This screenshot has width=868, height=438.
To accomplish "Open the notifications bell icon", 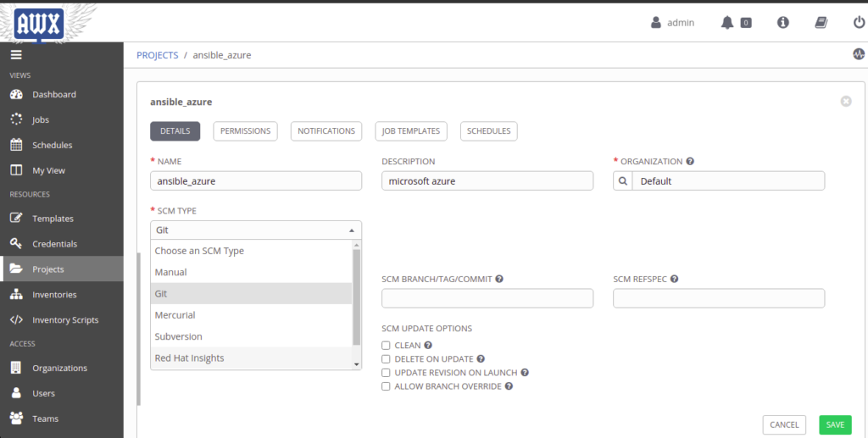I will (726, 23).
